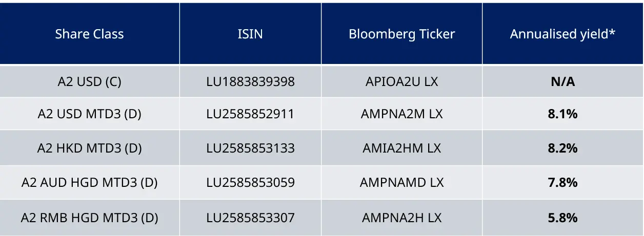
Task: Select the Bloomberg Ticker column header
Action: [x=401, y=34]
